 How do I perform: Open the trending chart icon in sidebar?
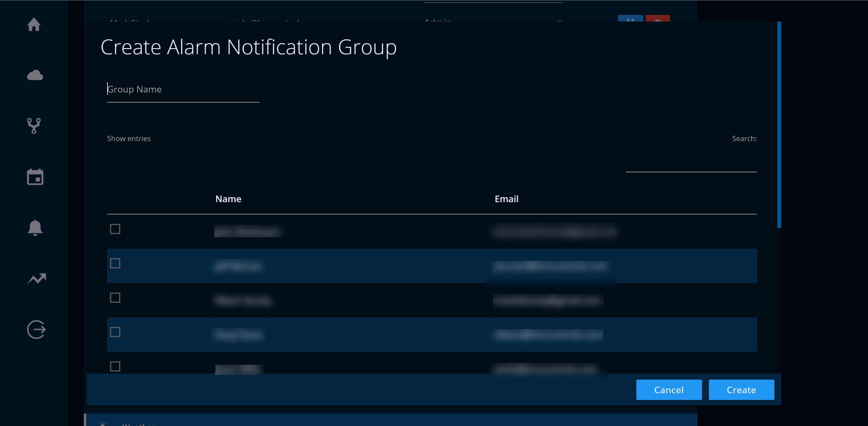tap(36, 279)
